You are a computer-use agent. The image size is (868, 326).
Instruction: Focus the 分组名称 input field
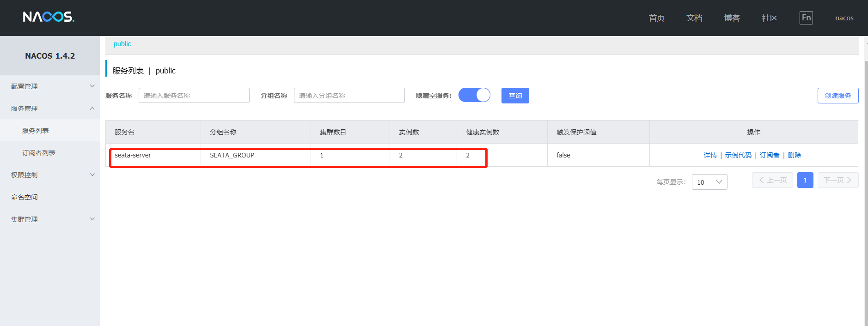349,96
